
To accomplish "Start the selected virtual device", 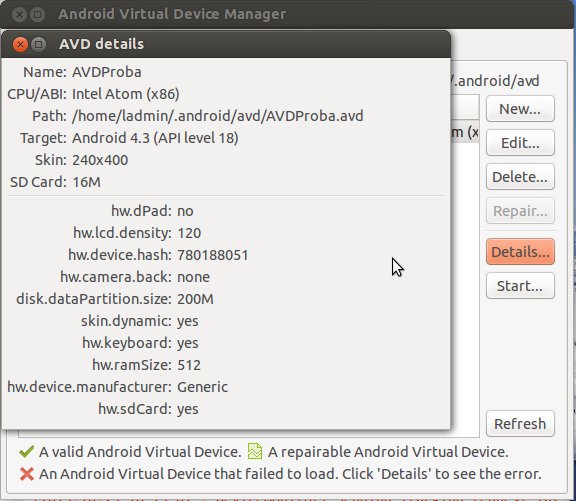I will point(520,286).
